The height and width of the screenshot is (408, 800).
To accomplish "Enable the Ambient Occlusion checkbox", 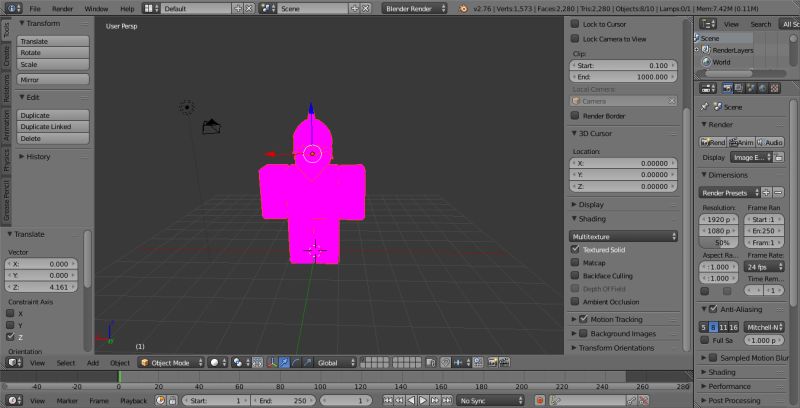I will (575, 301).
